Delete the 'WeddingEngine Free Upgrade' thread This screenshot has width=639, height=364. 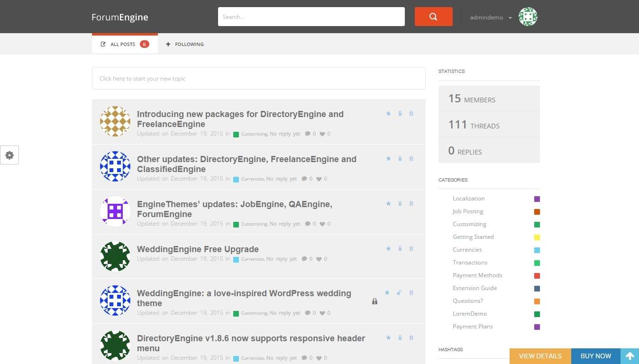click(411, 249)
